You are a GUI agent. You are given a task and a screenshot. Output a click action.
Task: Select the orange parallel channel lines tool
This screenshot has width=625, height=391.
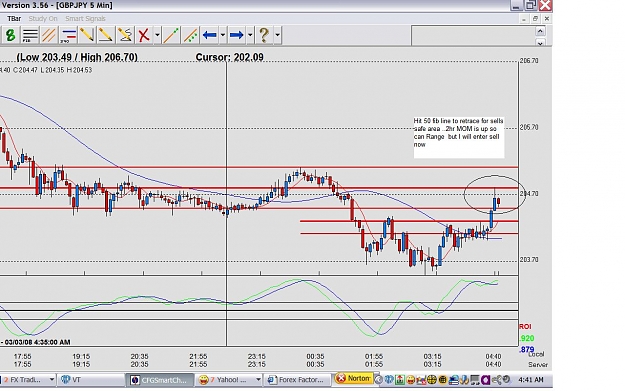click(x=49, y=35)
